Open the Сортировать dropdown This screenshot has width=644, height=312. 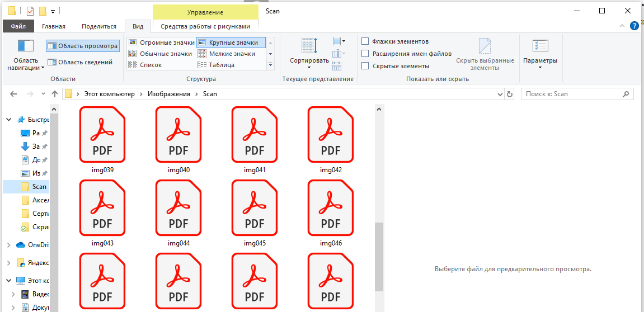309,53
